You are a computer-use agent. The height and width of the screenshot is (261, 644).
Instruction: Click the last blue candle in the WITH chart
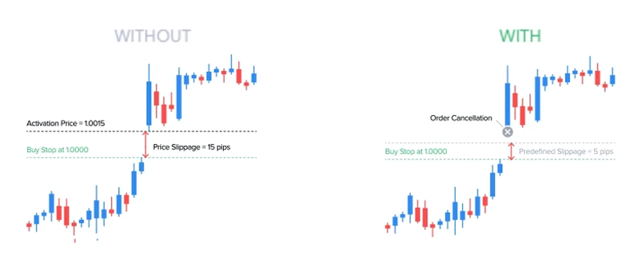(612, 79)
